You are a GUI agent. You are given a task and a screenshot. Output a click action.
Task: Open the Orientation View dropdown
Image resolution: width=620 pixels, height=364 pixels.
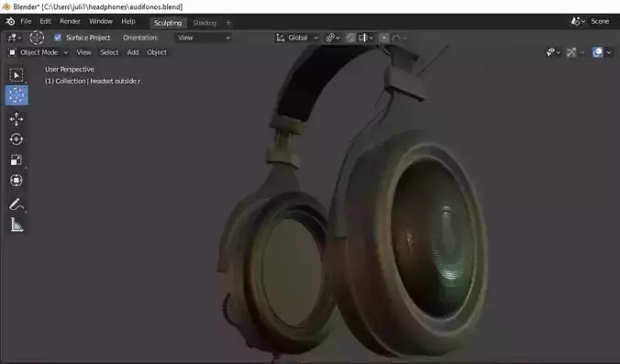pos(204,38)
